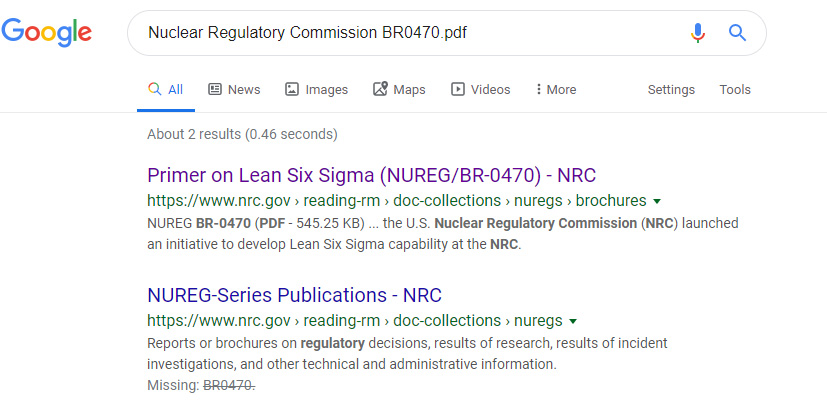This screenshot has height=410, width=827.
Task: Click the Videos tab play icon
Action: pyautogui.click(x=457, y=89)
